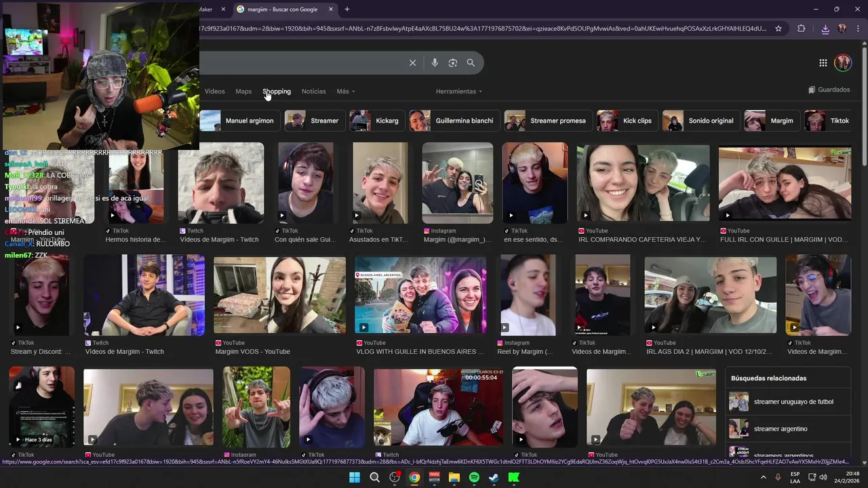Open File Explorer from taskbar
The width and height of the screenshot is (868, 488).
click(x=454, y=477)
